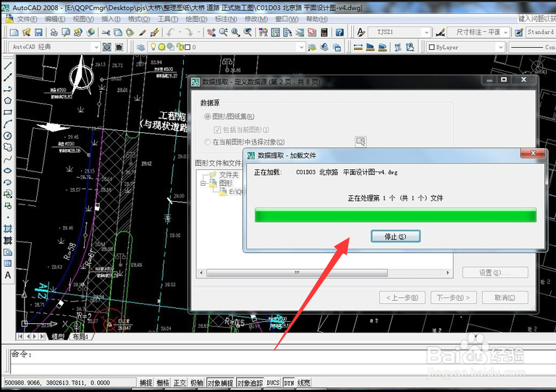The height and width of the screenshot is (392, 556).
Task: Click the 停止(S) stop button
Action: (x=395, y=237)
